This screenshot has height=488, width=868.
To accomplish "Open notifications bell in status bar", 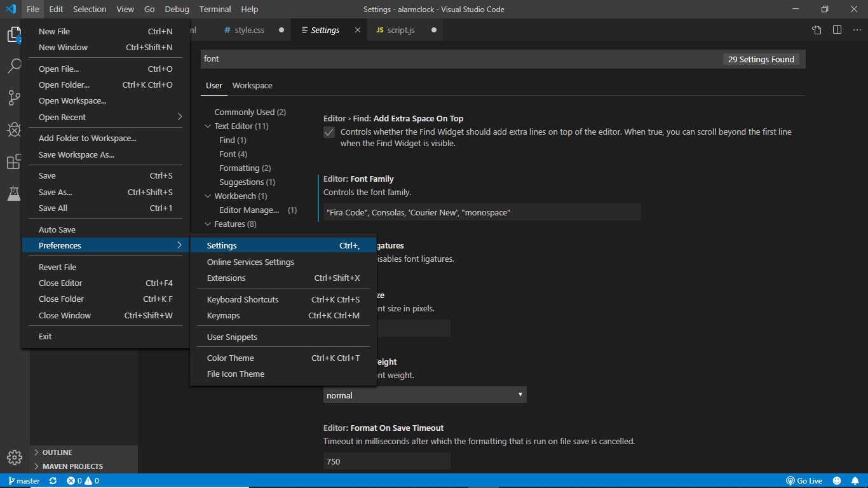I will (855, 481).
